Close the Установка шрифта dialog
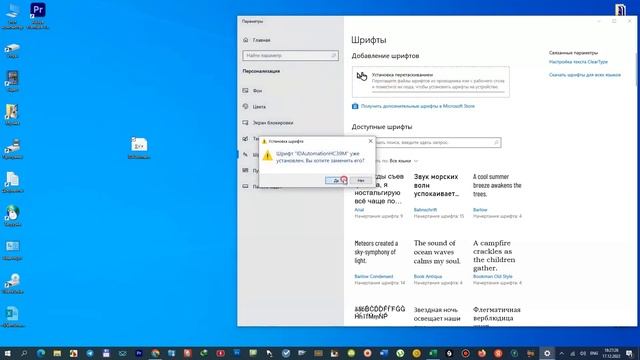 tap(370, 141)
